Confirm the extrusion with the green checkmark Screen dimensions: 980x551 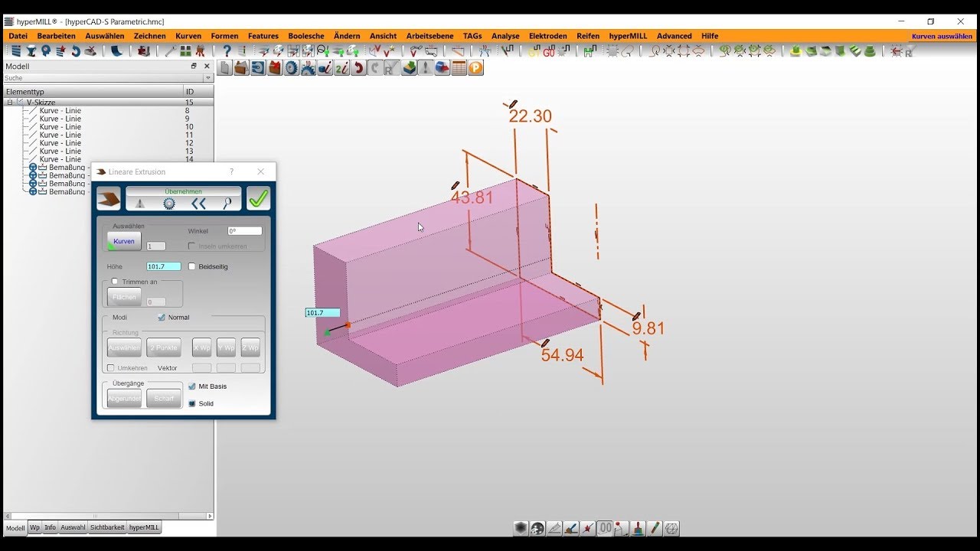click(x=259, y=199)
